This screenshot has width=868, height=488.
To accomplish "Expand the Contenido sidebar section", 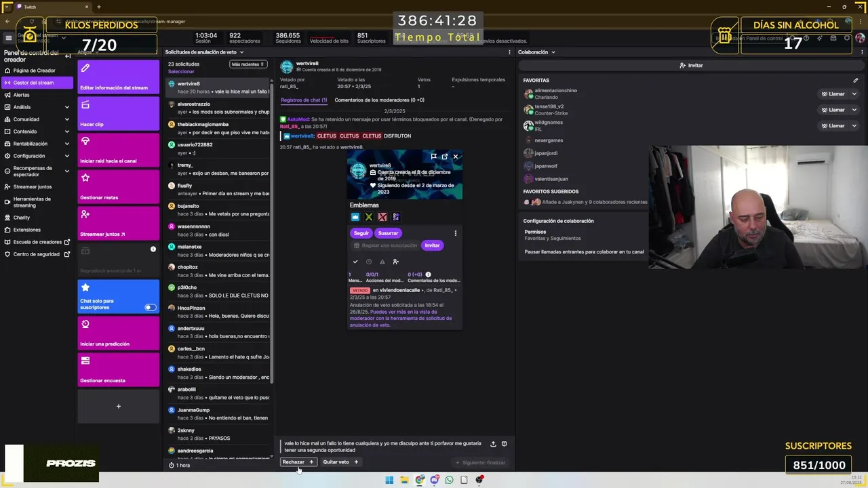I will (x=66, y=131).
